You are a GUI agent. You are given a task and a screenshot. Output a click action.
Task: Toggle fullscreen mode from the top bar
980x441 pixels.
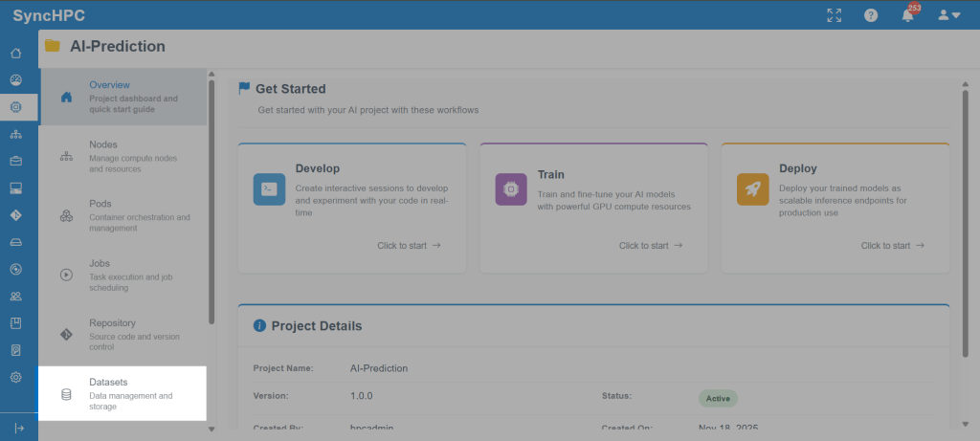coord(834,15)
